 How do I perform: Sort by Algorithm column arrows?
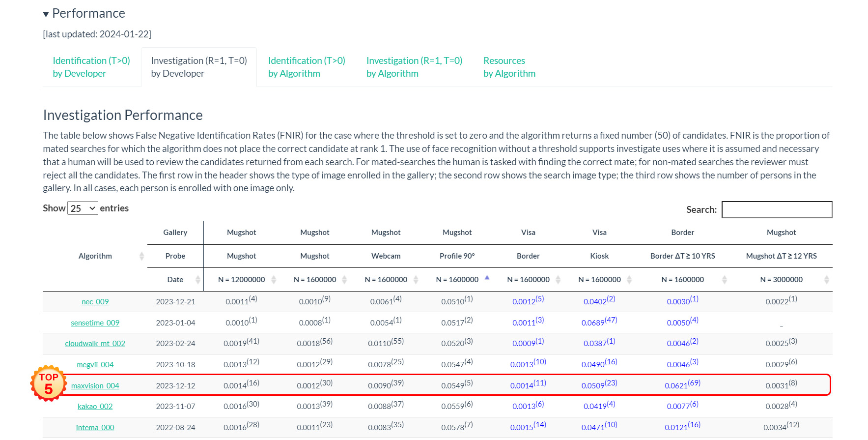141,256
